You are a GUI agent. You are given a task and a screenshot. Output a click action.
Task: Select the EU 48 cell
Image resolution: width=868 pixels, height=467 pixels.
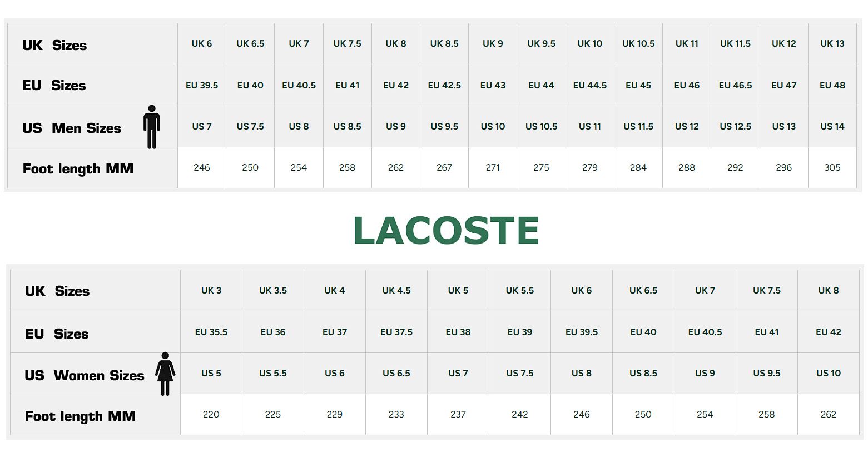click(x=832, y=85)
